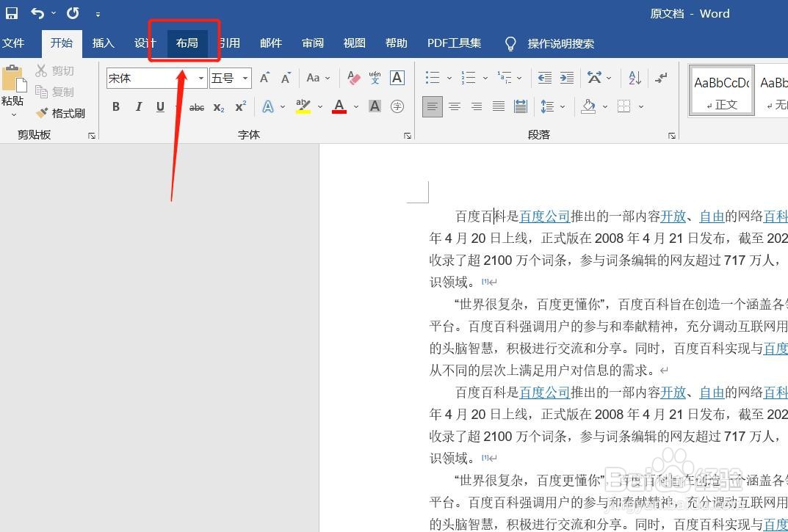The height and width of the screenshot is (532, 788).
Task: Open the phonetic guide (wén) tool
Action: click(375, 78)
